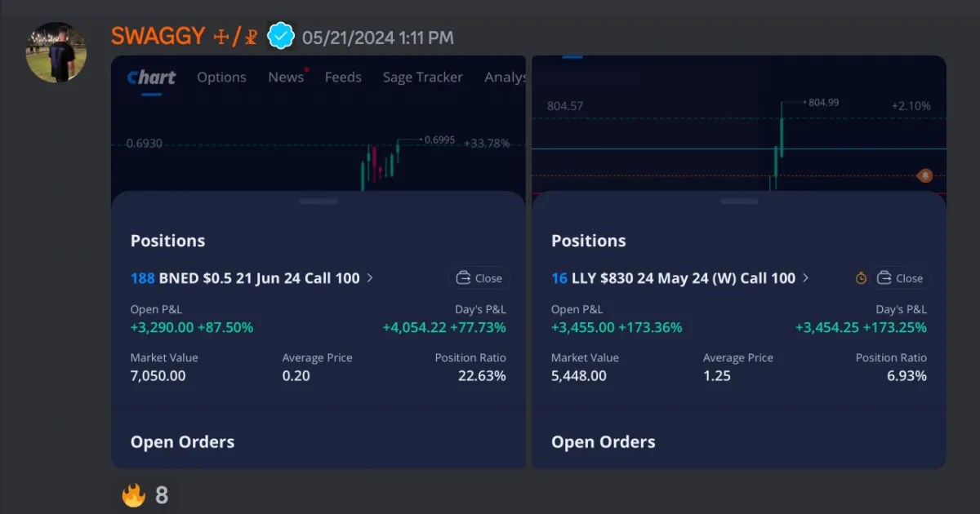This screenshot has height=514, width=980.
Task: Switch to the Chart tab
Action: coord(151,78)
